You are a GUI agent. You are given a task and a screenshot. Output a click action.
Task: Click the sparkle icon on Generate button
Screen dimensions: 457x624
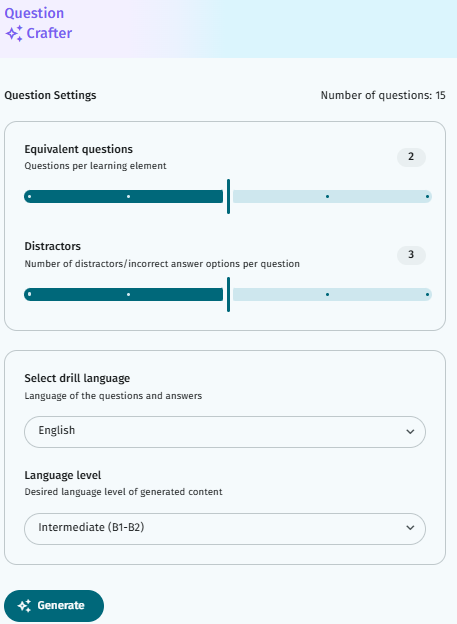[24, 606]
